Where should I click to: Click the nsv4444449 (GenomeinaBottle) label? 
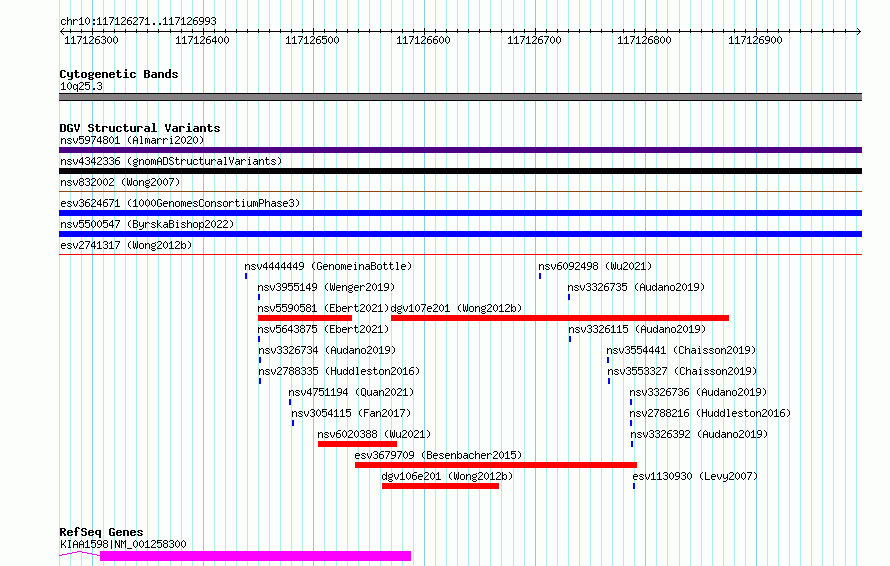tap(328, 266)
